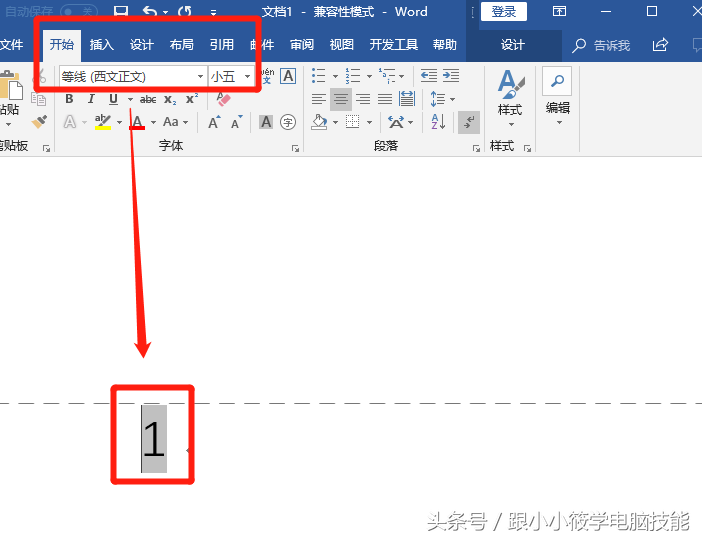Viewport: 702px width, 539px height.
Task: Toggle show paragraph marks
Action: click(469, 122)
